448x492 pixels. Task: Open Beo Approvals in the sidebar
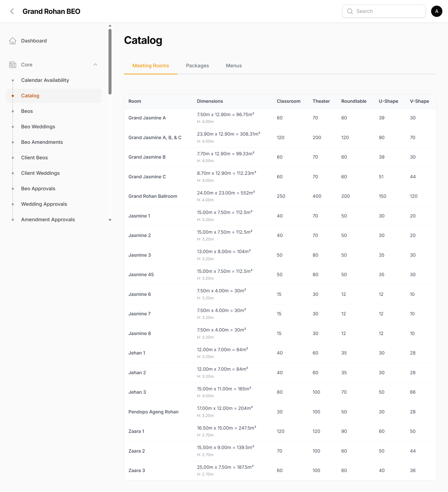[54, 189]
